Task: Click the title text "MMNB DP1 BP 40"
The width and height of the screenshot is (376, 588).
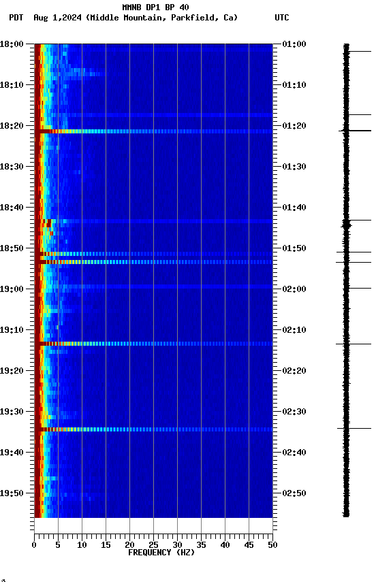Action: point(155,7)
